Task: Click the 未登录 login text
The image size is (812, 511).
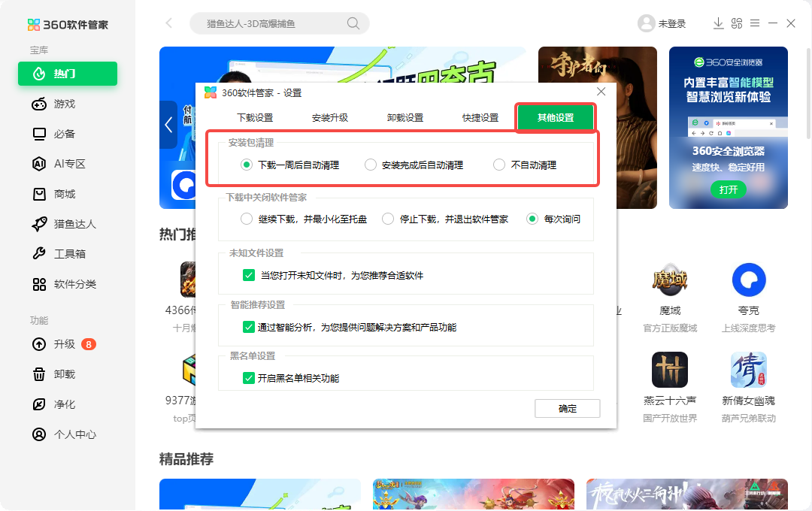Action: (672, 23)
